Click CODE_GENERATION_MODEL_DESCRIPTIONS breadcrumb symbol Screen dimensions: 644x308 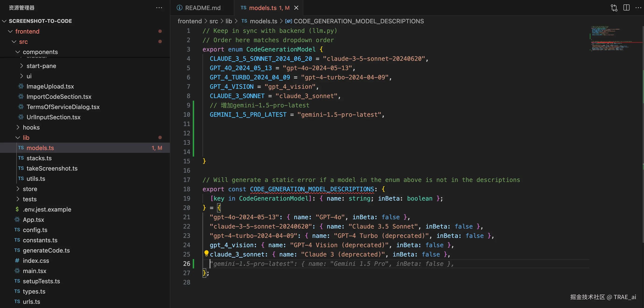pyautogui.click(x=358, y=21)
